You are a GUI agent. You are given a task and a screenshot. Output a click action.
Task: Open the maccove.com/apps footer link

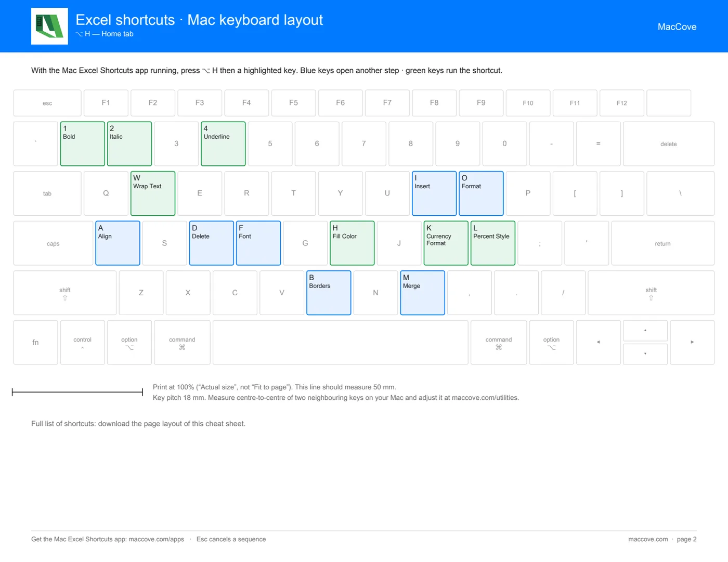(x=157, y=539)
